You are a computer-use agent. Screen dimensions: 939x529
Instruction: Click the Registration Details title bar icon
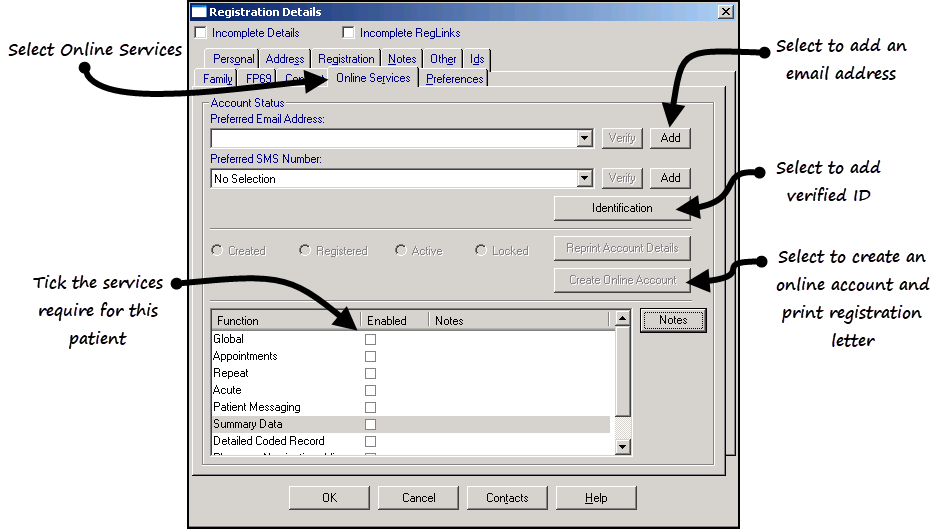pyautogui.click(x=199, y=11)
